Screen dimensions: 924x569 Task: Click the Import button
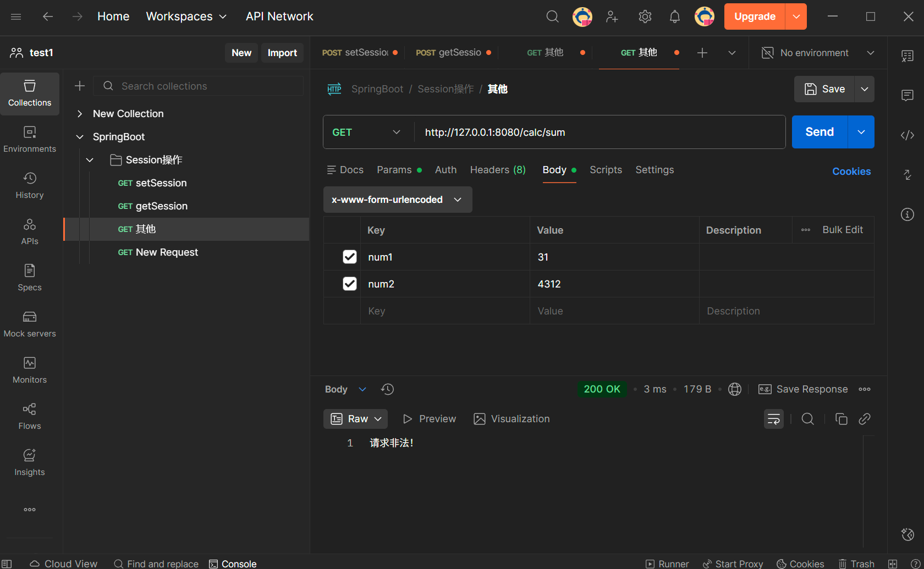(x=282, y=53)
